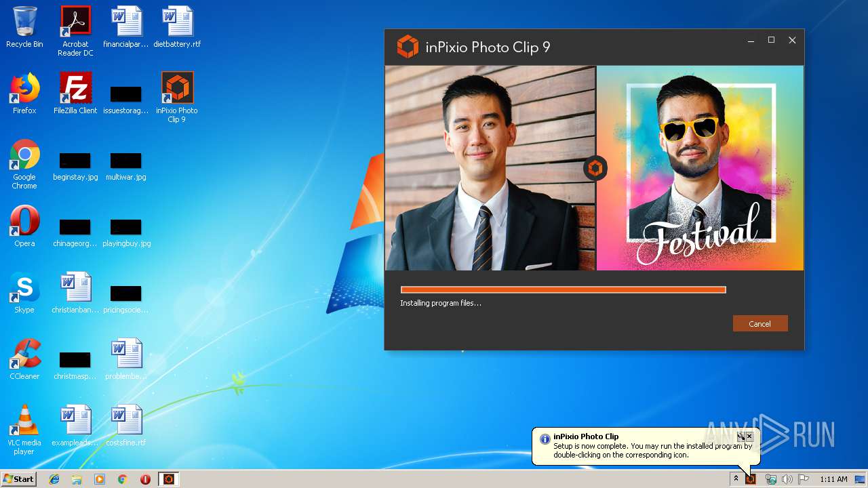Open Chrome from the taskbar

pyautogui.click(x=122, y=479)
